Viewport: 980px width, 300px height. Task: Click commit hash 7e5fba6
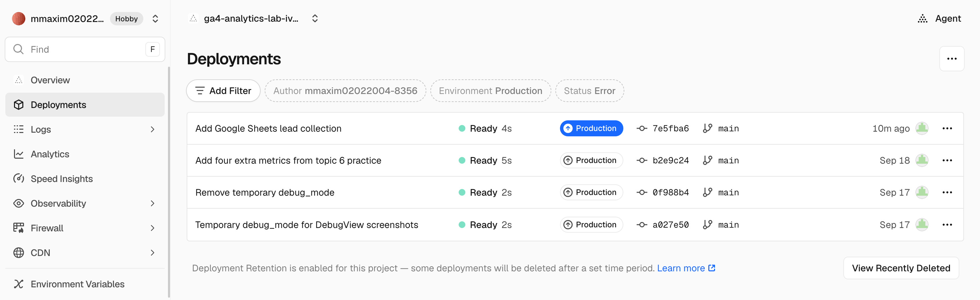click(x=670, y=129)
